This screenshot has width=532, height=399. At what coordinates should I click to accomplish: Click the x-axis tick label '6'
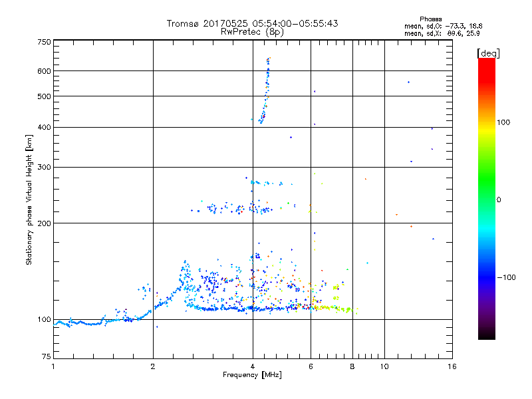coord(311,366)
